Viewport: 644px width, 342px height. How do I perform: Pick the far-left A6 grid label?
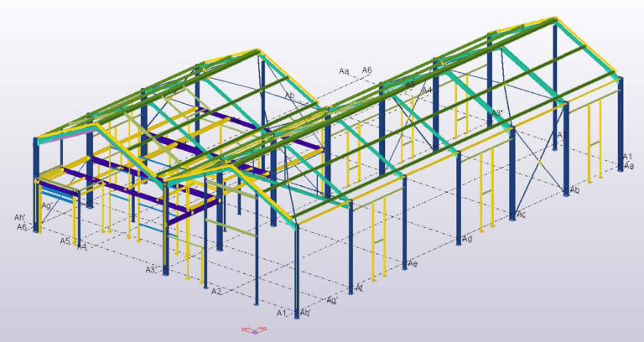pyautogui.click(x=22, y=227)
